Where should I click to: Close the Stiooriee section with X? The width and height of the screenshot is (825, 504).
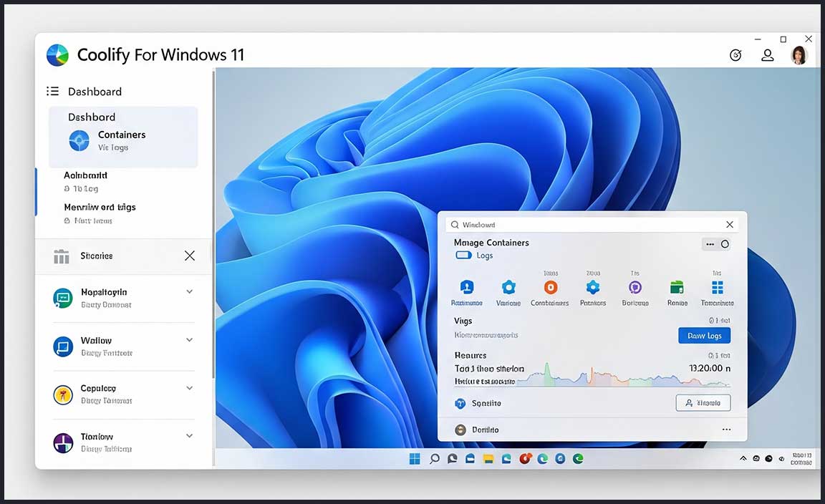click(x=190, y=256)
